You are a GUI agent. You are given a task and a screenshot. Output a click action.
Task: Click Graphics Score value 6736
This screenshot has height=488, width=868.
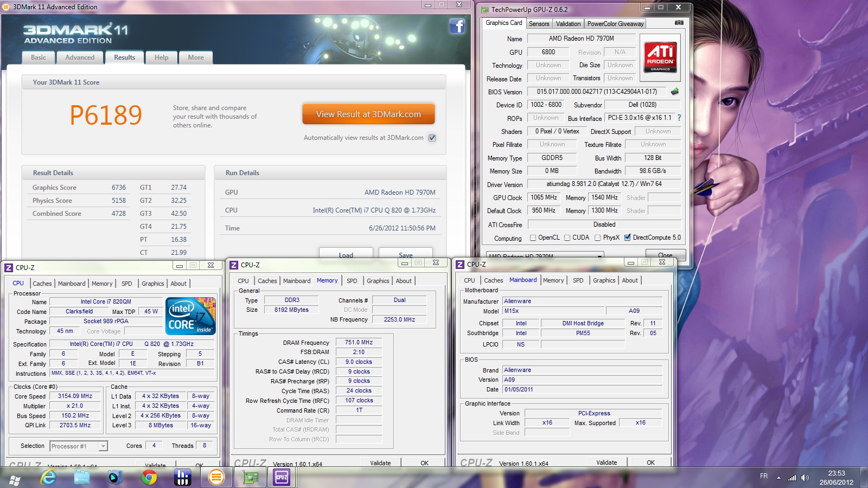click(119, 188)
